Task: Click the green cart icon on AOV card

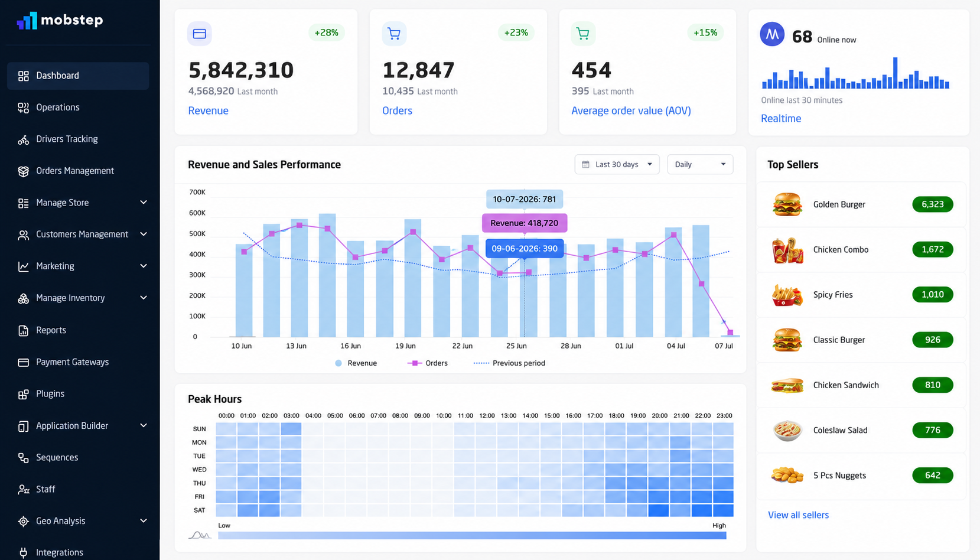Action: click(583, 34)
